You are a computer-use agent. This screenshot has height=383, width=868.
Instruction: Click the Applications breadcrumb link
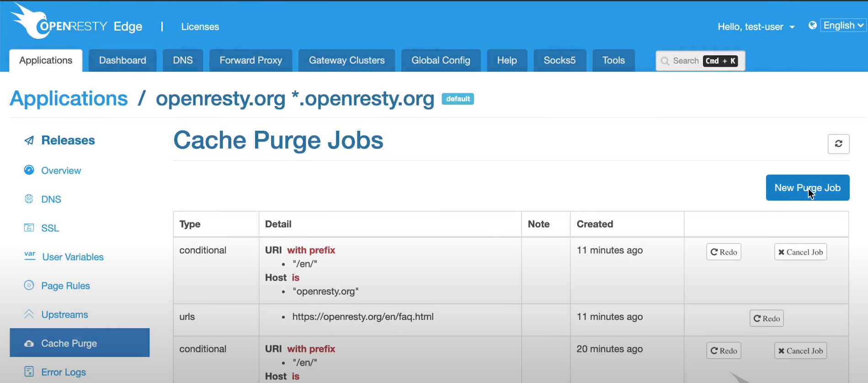pyautogui.click(x=69, y=98)
